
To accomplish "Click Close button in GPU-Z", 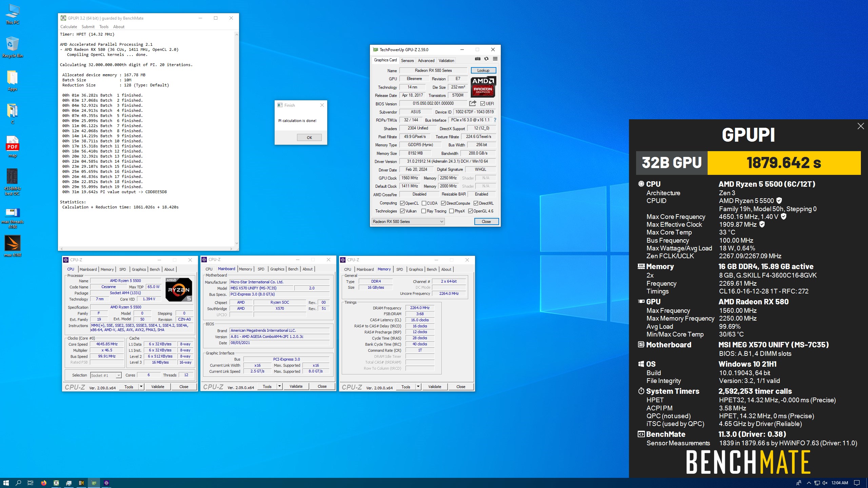I will pos(486,222).
